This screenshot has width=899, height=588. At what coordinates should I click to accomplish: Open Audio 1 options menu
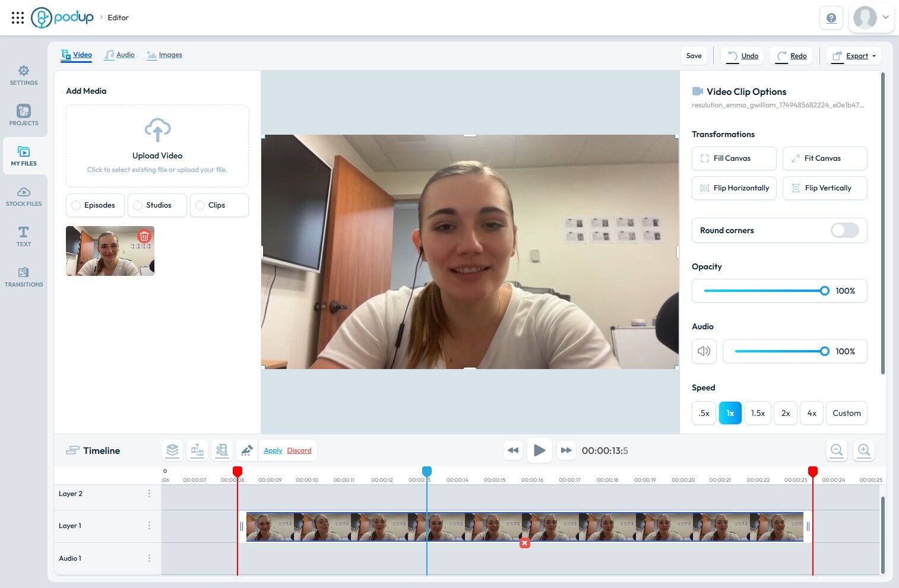click(149, 558)
